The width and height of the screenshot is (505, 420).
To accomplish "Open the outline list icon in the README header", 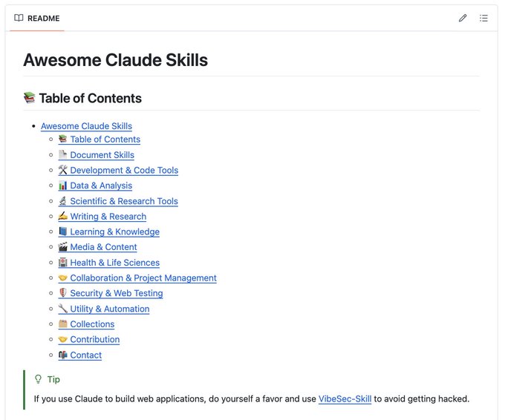I will tap(483, 18).
